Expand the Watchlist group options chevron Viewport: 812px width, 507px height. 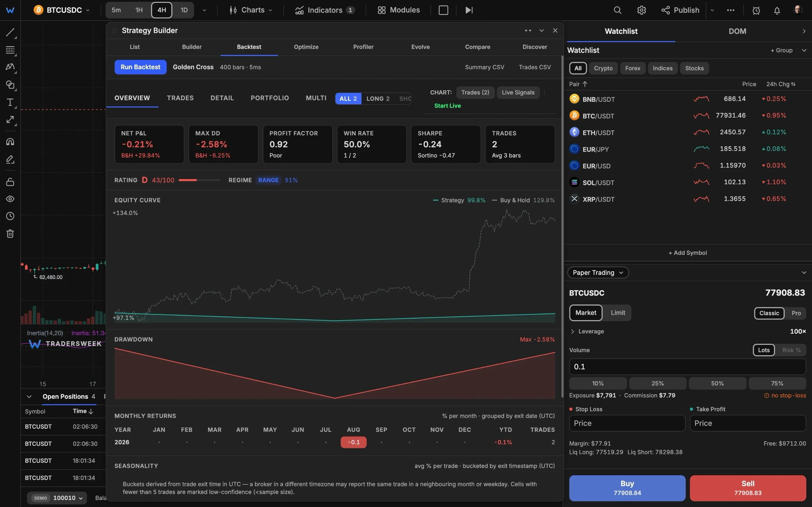pyautogui.click(x=804, y=50)
